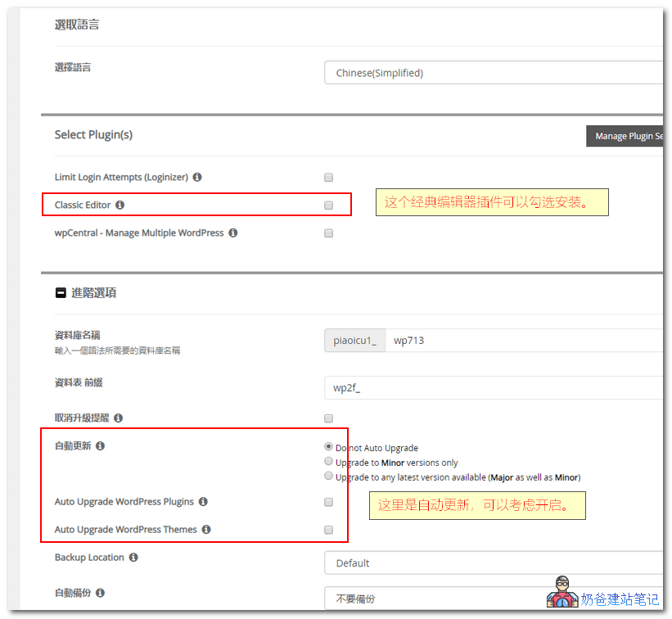Click info icon beside Limit Login Attempts
The image size is (672, 619).
tap(197, 177)
